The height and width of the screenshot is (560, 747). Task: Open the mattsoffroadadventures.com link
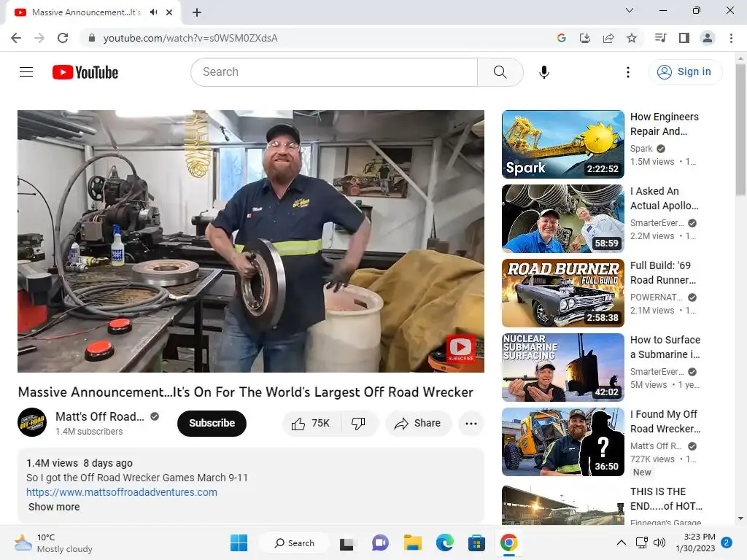coord(122,492)
